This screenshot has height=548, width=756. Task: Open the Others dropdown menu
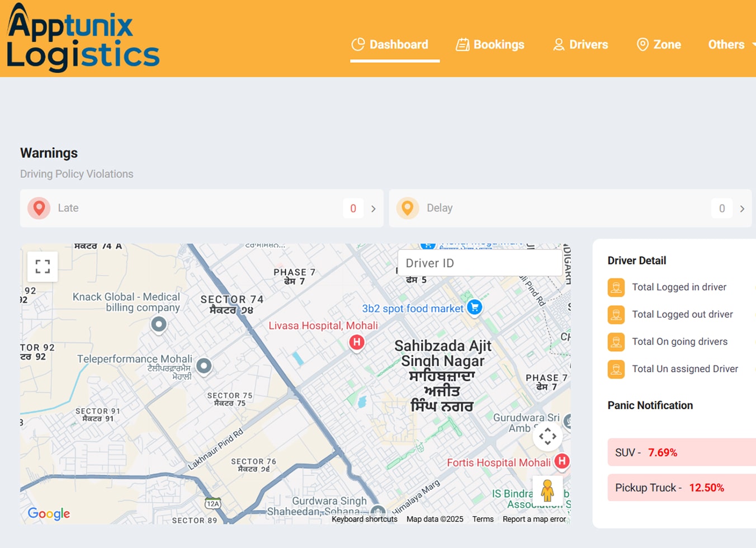click(730, 45)
